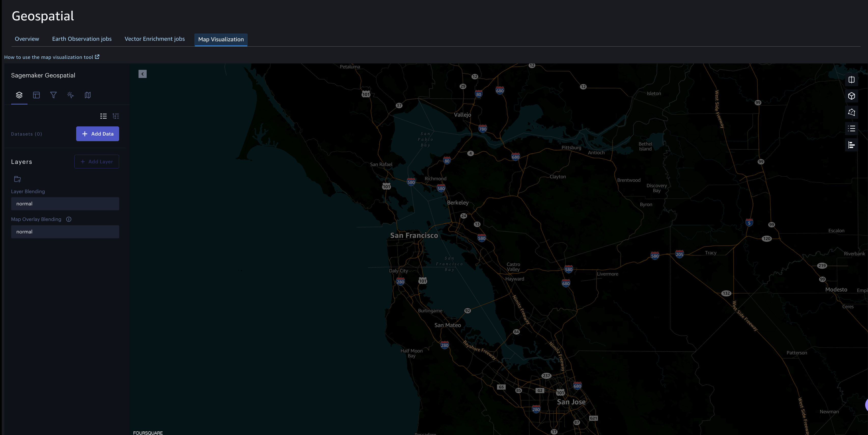Switch to the Overview tab
Screen dimensions: 868x435
click(26, 39)
